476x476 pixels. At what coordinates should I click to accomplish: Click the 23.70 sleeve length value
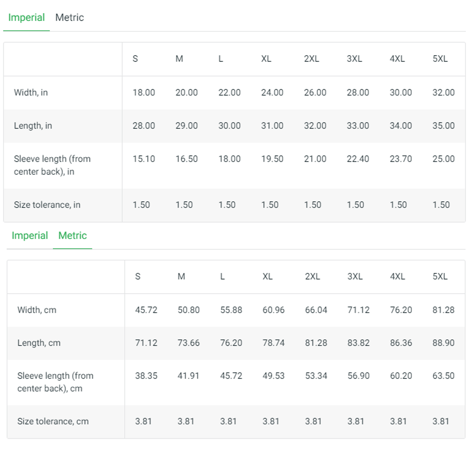click(401, 159)
